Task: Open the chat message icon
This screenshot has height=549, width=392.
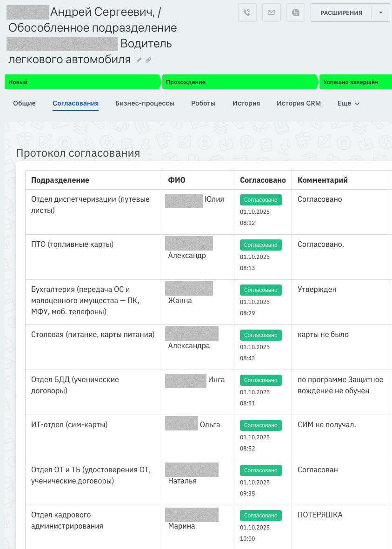Action: click(x=296, y=13)
